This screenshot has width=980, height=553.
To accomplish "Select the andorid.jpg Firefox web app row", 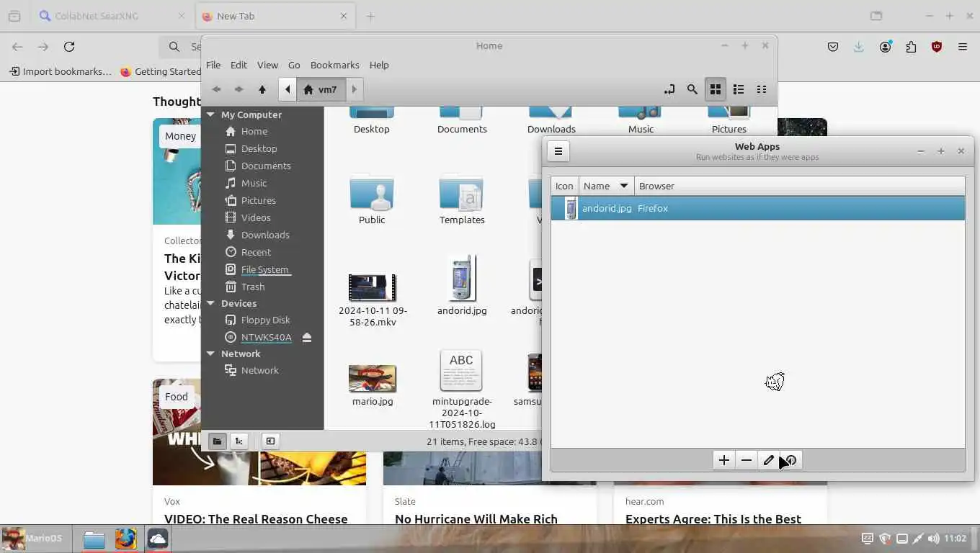I will tap(757, 209).
